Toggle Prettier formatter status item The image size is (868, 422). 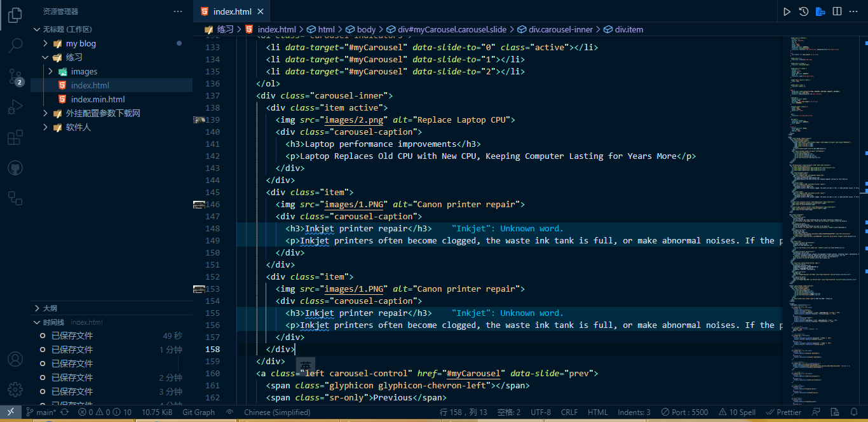click(x=784, y=412)
